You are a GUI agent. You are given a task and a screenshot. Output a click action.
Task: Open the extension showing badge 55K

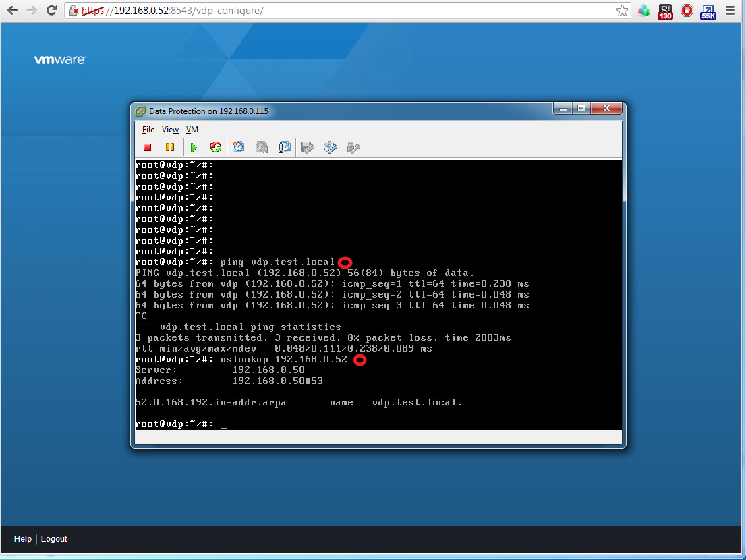click(x=708, y=11)
